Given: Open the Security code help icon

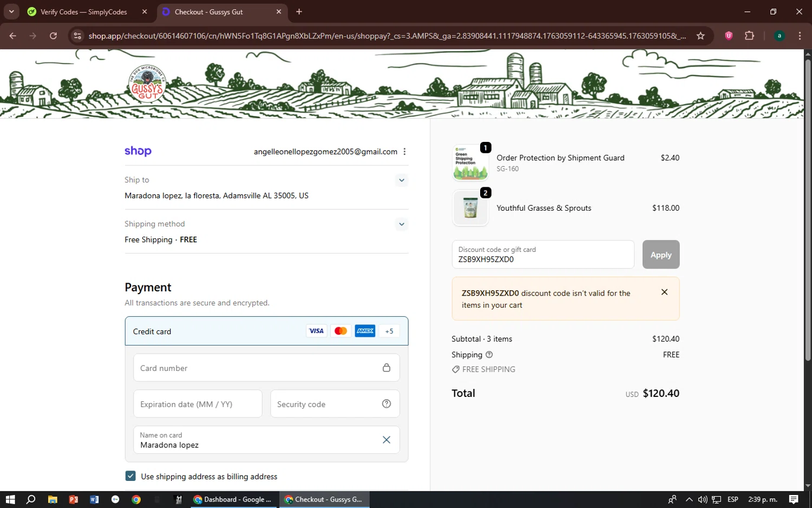Looking at the screenshot, I should [x=387, y=403].
